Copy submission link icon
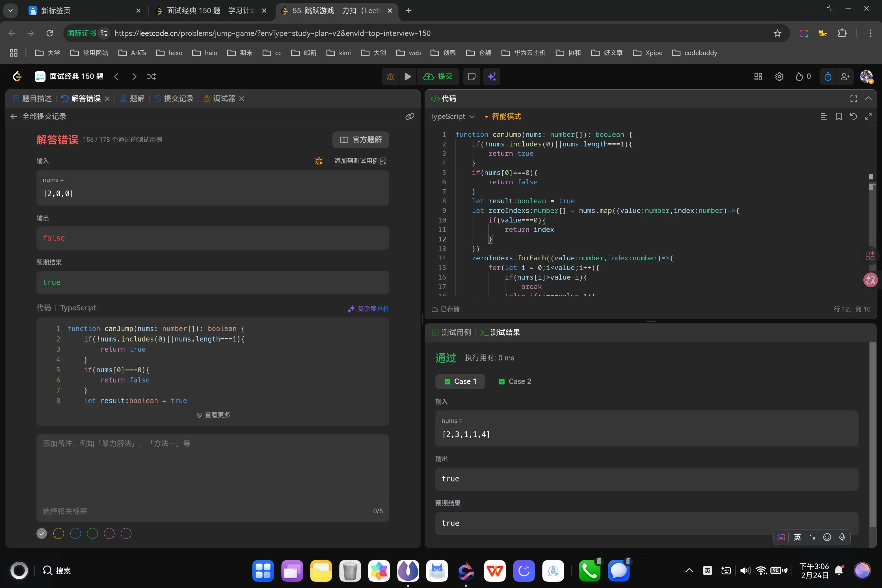Viewport: 882px width, 588px height. pyautogui.click(x=410, y=117)
